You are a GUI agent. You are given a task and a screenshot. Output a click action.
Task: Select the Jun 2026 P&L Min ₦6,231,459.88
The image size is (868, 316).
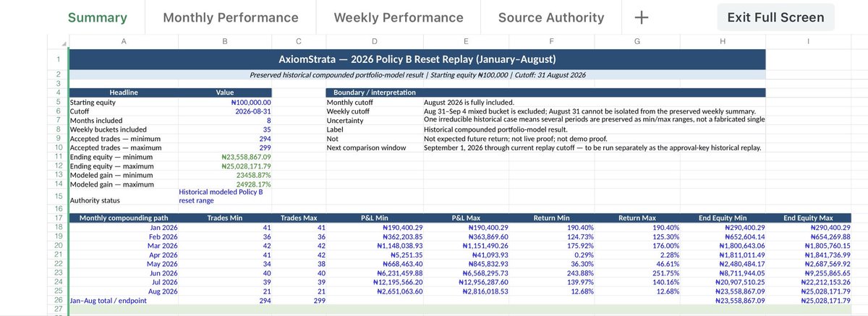click(x=374, y=273)
